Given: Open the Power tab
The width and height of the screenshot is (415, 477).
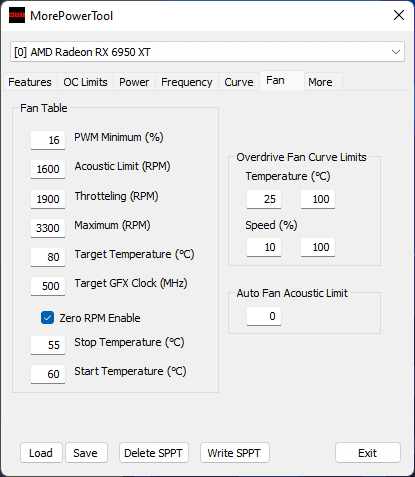Looking at the screenshot, I should 134,82.
